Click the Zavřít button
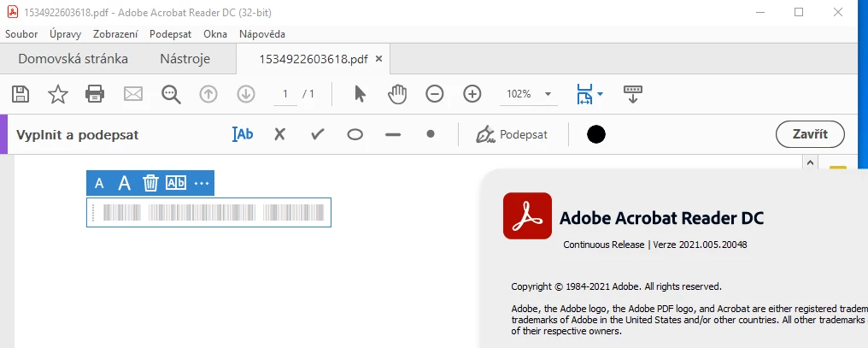This screenshot has width=868, height=348. pyautogui.click(x=811, y=134)
